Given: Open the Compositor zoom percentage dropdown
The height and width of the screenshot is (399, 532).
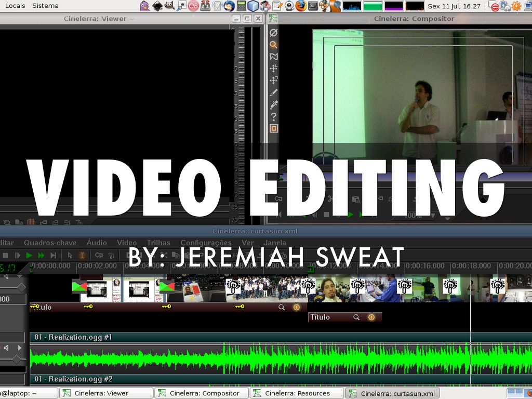Looking at the screenshot, I should coord(433,216).
